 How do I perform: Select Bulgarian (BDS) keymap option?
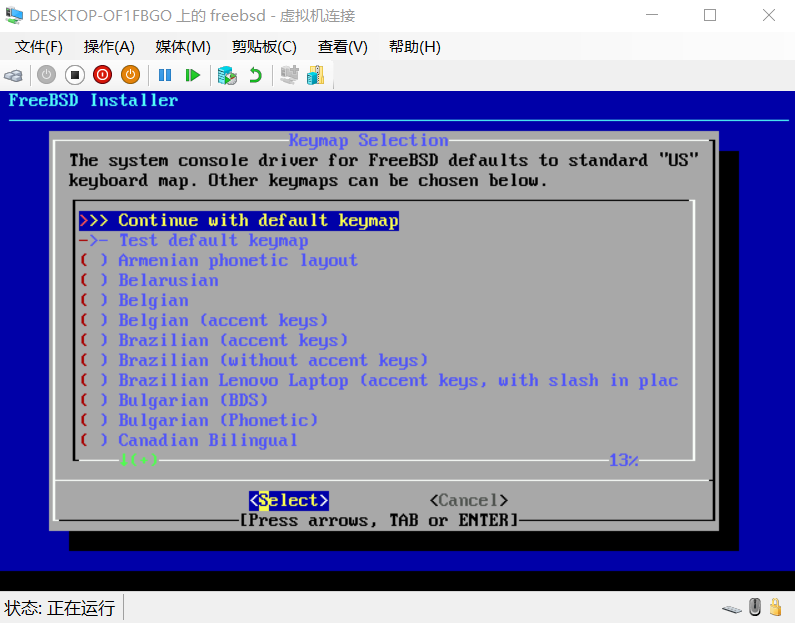(x=174, y=400)
